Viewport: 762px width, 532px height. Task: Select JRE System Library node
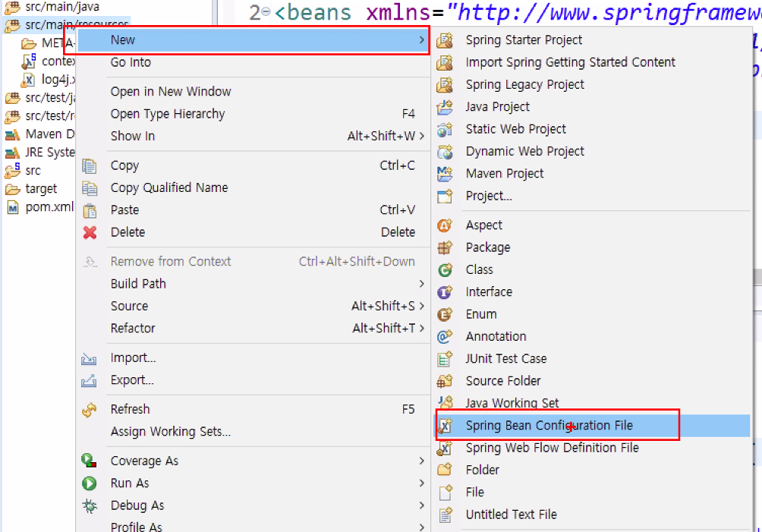[x=50, y=152]
